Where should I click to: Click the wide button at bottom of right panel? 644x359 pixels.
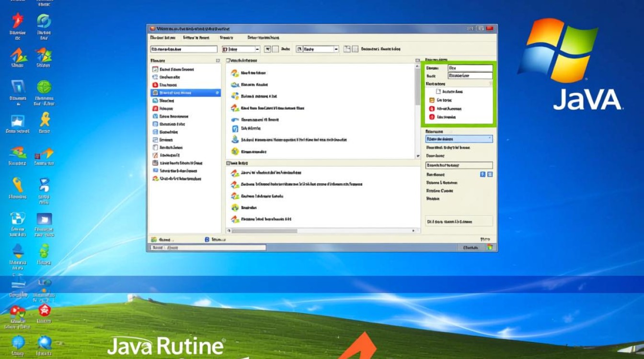click(459, 221)
